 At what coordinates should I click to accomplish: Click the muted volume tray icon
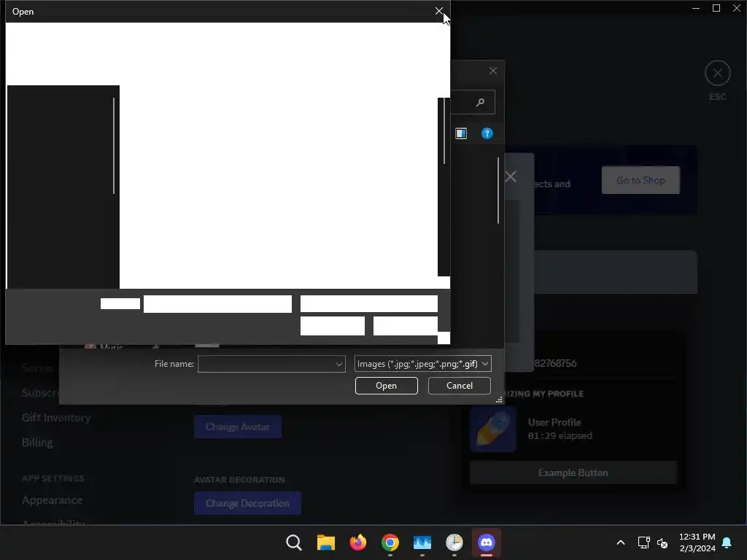[x=662, y=542]
